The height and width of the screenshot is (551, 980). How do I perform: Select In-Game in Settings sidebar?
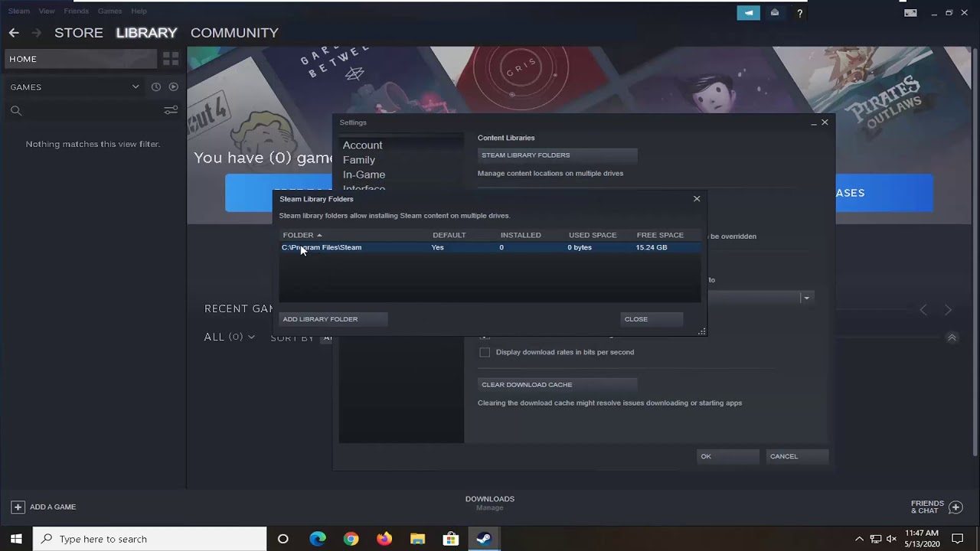[x=364, y=174]
